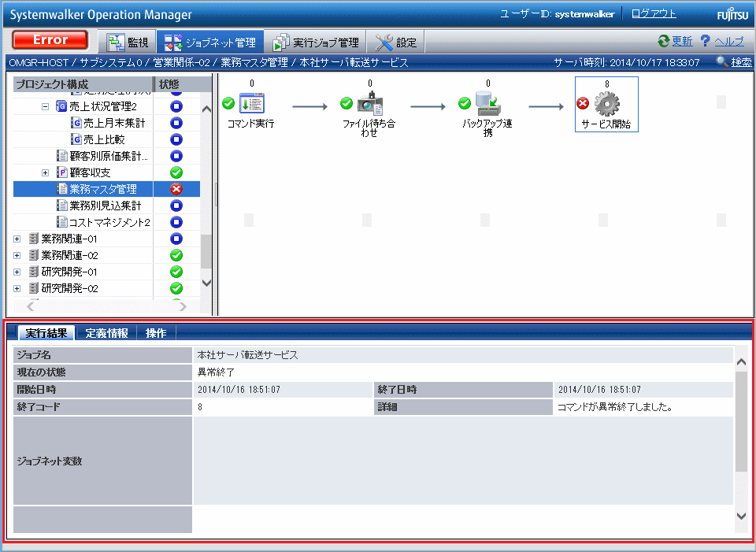
Task: Select 研究開発-02 project in tree
Action: [x=69, y=288]
